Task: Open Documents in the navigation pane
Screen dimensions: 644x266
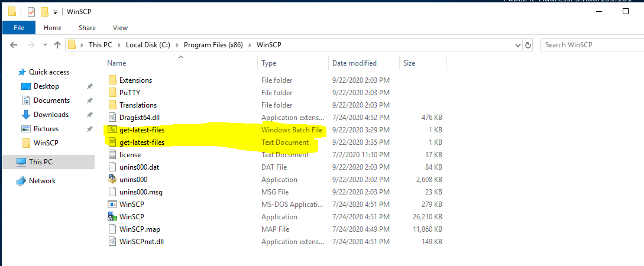Action: (x=51, y=100)
